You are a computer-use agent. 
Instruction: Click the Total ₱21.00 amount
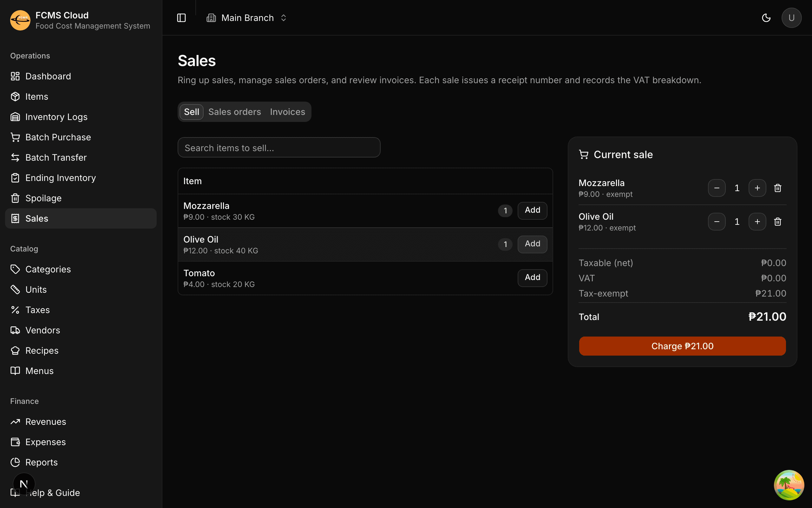(x=767, y=317)
